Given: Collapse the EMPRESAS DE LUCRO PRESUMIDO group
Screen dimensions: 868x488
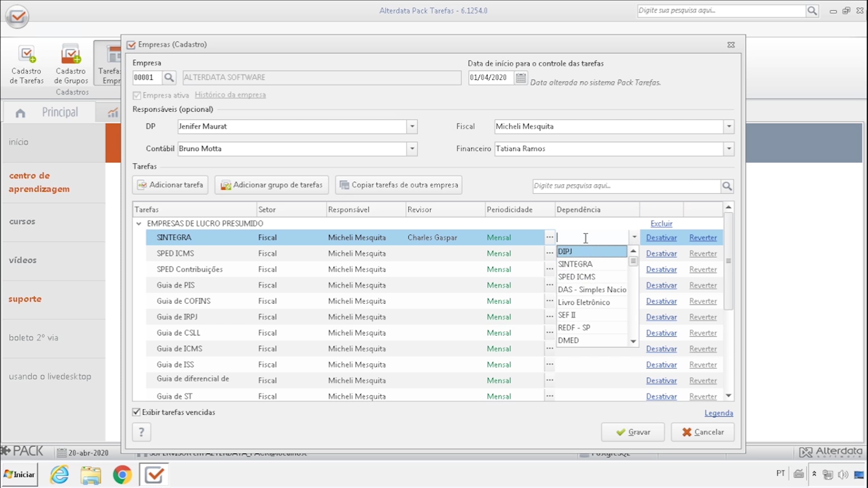Looking at the screenshot, I should (x=139, y=223).
